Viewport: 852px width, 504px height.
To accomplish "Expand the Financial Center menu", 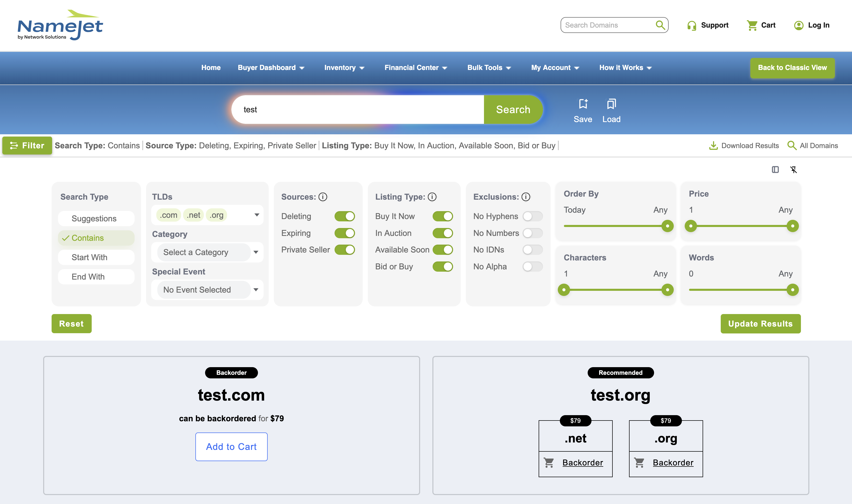I will [416, 68].
